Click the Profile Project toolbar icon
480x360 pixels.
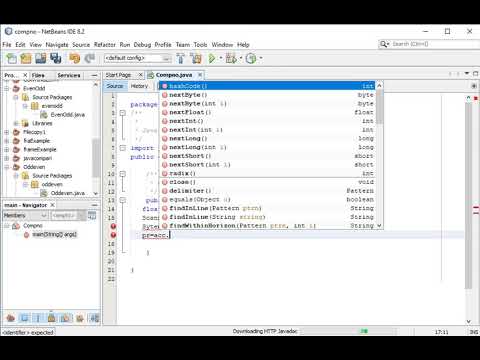tap(251, 58)
